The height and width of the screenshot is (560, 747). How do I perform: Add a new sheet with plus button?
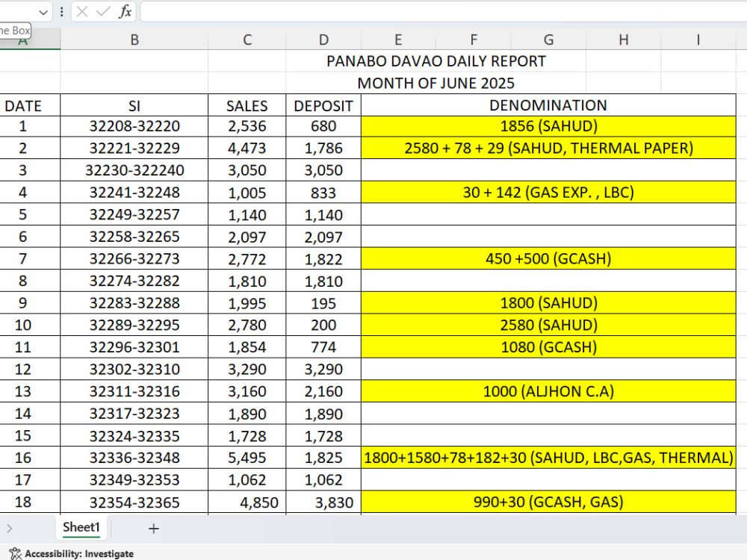point(153,529)
